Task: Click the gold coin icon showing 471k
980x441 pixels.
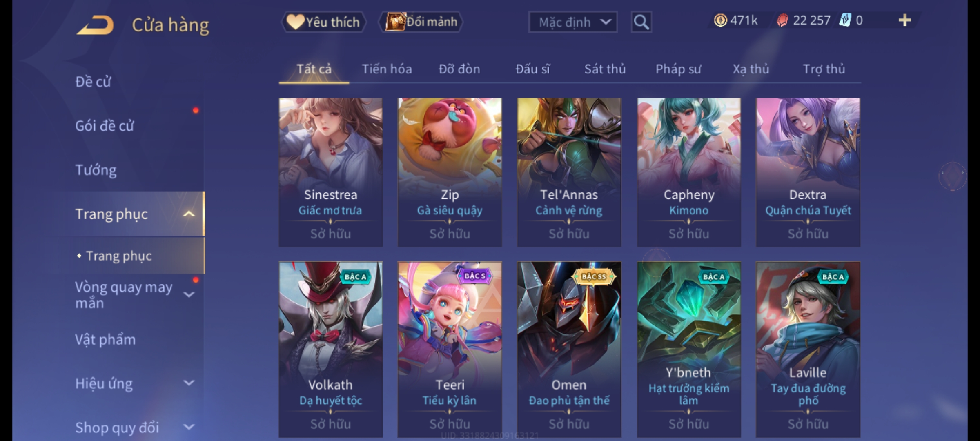Action: tap(720, 20)
